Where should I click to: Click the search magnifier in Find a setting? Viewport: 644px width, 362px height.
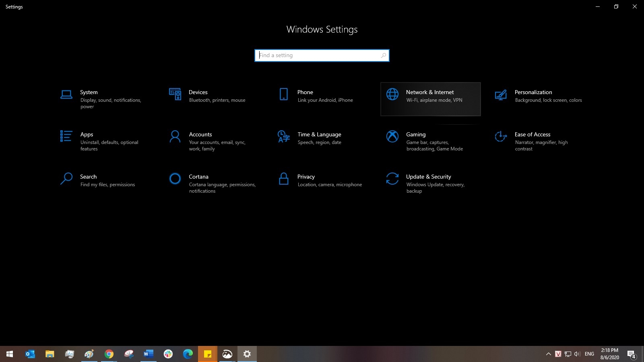384,56
